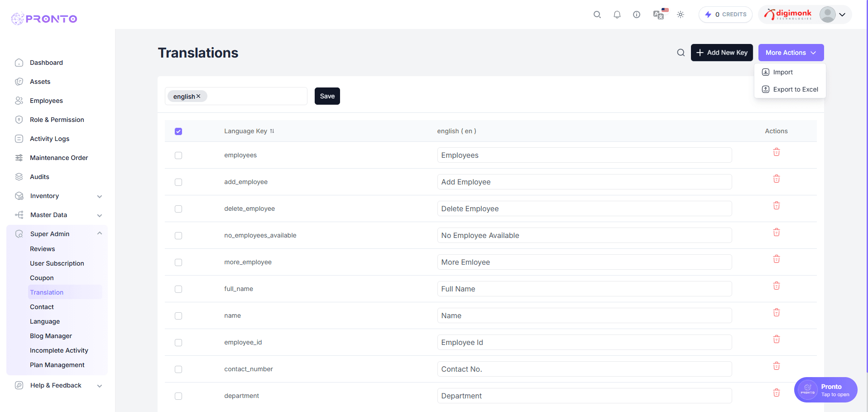The width and height of the screenshot is (868, 412).
Task: Click the info icon in the header
Action: (637, 15)
